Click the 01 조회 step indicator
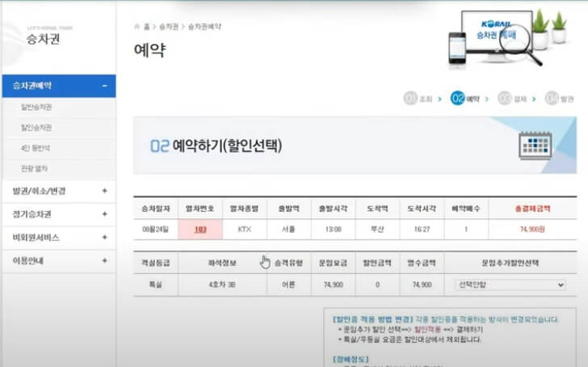 418,99
